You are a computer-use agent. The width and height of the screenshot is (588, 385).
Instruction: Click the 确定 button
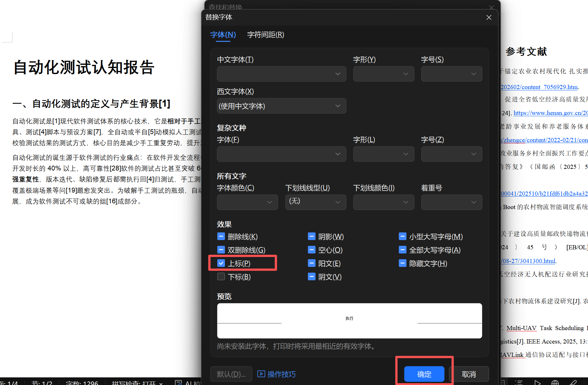coord(424,374)
